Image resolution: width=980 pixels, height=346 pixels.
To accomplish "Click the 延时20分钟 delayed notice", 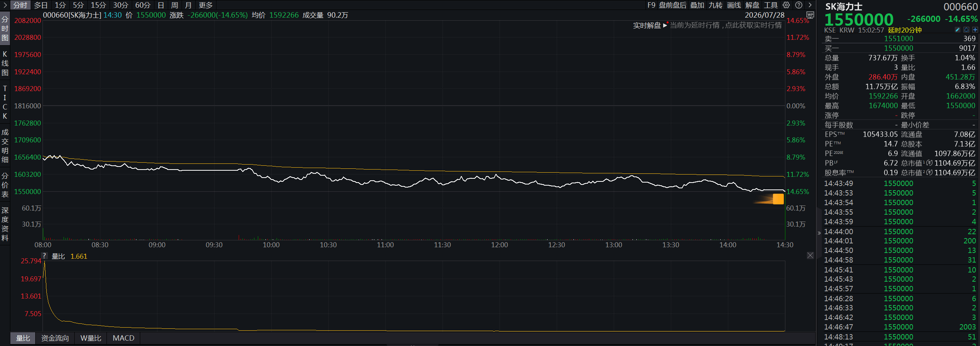I will tap(905, 30).
